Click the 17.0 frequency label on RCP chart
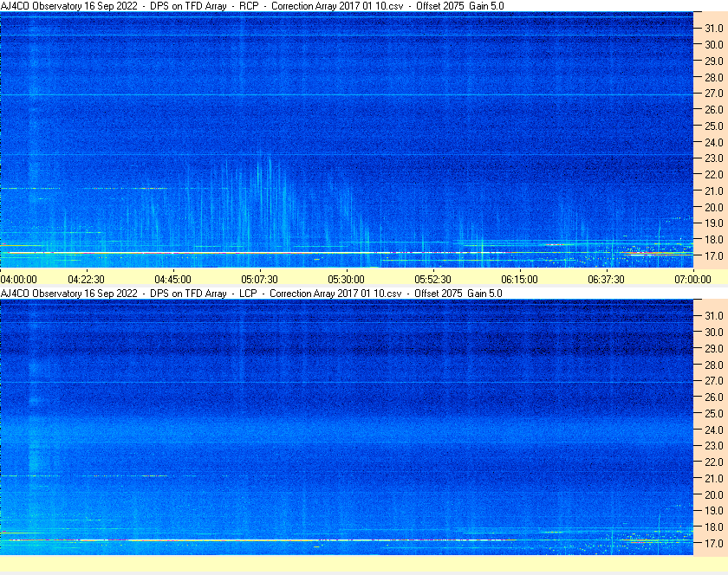 [x=714, y=255]
